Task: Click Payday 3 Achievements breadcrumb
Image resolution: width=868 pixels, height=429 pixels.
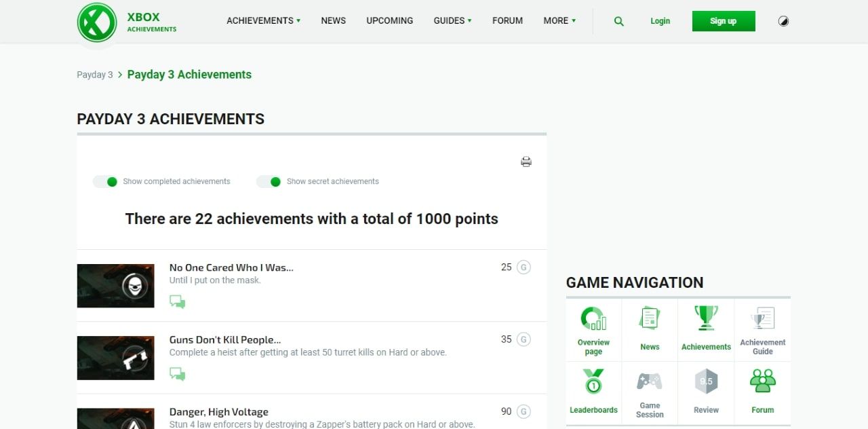Action: pos(189,75)
